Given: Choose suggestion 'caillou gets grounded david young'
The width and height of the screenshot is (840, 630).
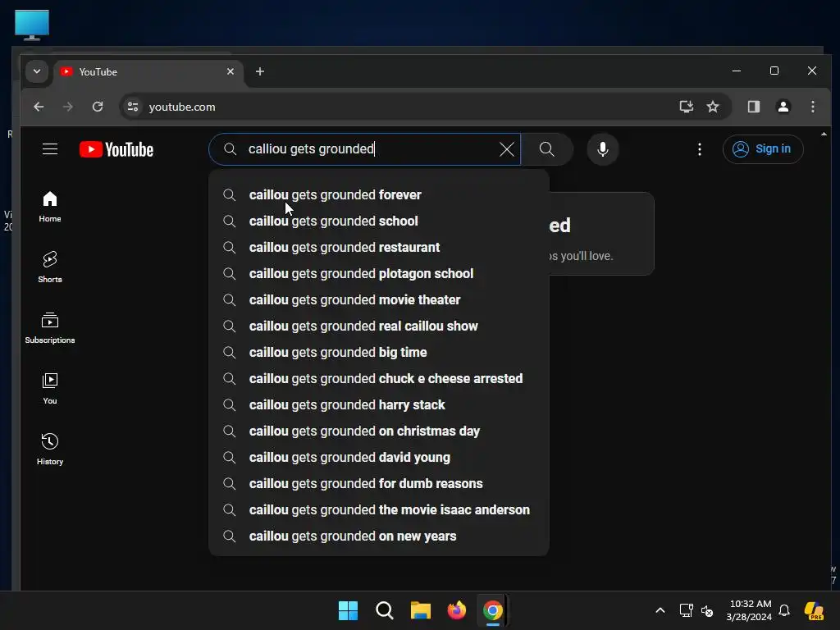Looking at the screenshot, I should 379,458.
